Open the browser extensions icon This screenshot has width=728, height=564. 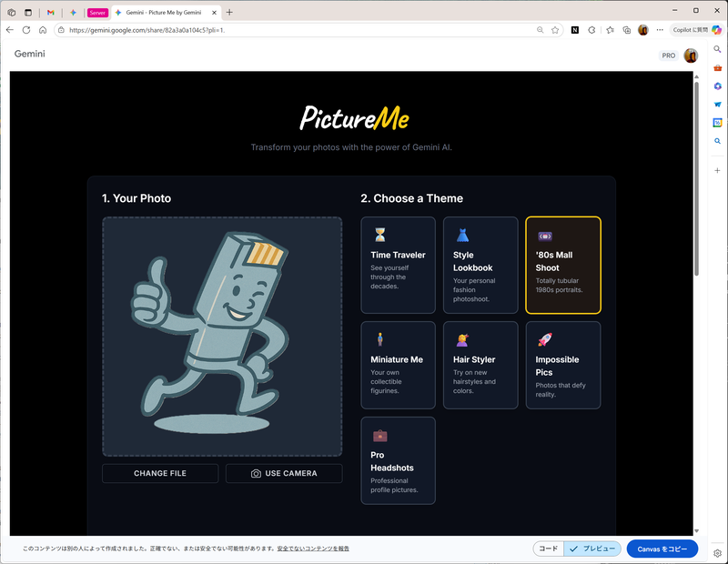coord(591,30)
